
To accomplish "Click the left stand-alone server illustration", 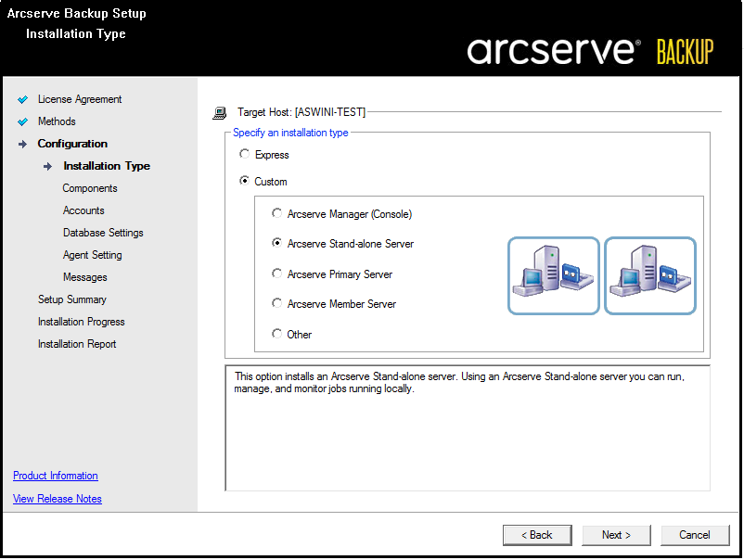I will [x=553, y=276].
